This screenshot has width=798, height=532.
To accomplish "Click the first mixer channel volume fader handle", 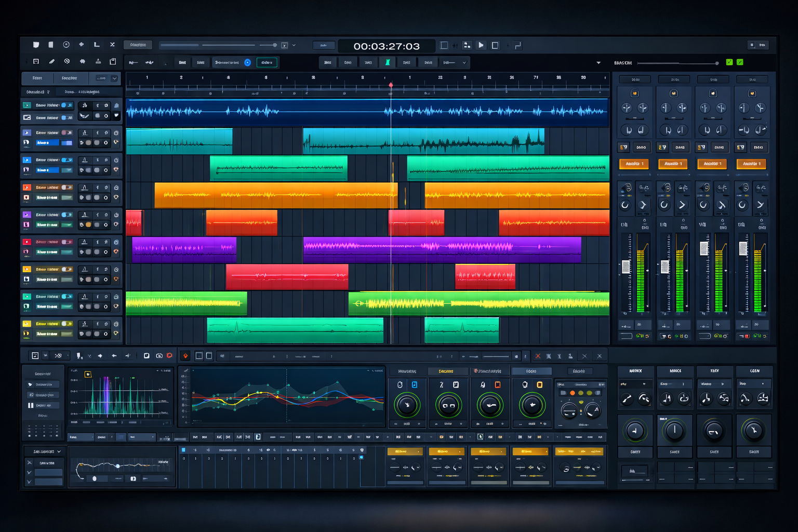I will 626,267.
